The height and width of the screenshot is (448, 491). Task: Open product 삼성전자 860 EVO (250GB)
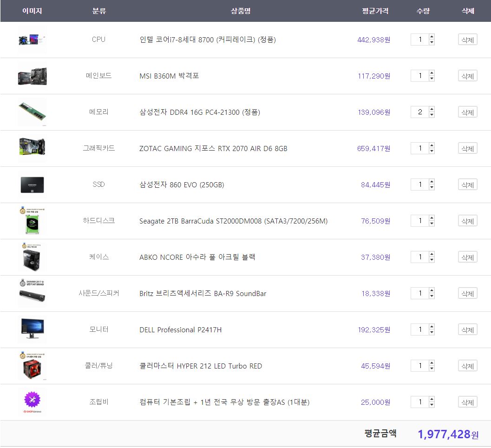coord(182,184)
